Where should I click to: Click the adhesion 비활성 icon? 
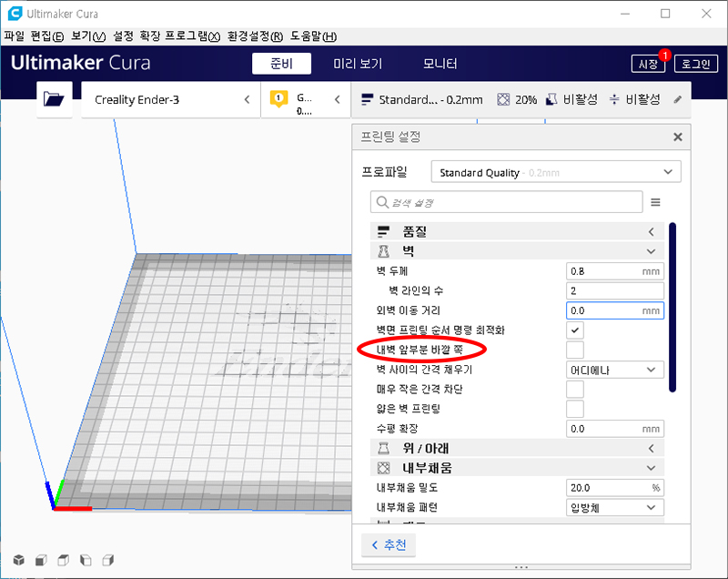coord(613,99)
